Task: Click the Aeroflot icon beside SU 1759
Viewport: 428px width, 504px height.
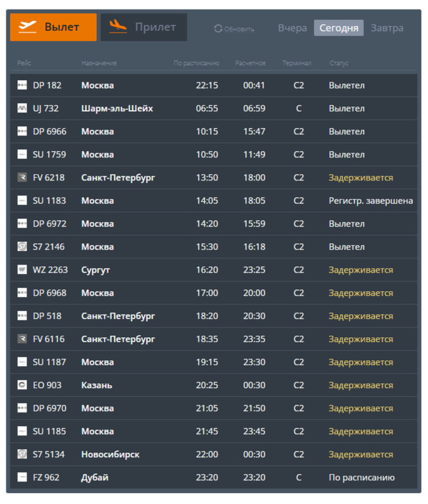Action: pyautogui.click(x=22, y=155)
